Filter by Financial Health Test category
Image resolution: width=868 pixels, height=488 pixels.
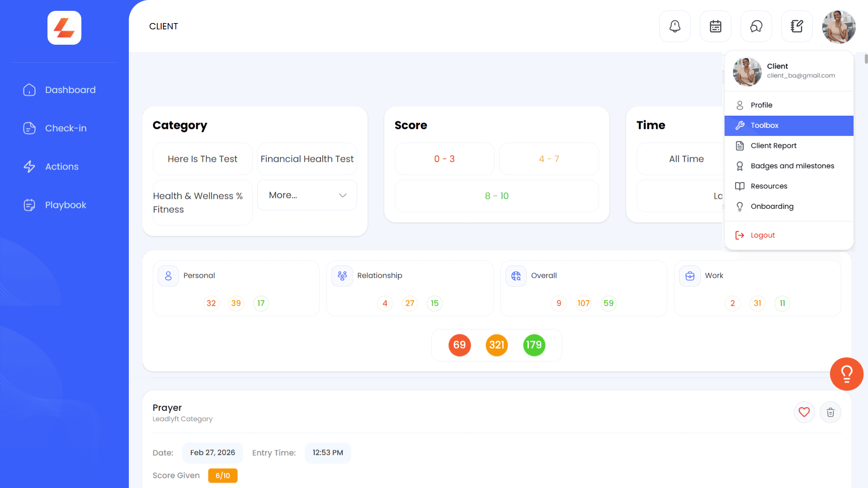pos(307,159)
